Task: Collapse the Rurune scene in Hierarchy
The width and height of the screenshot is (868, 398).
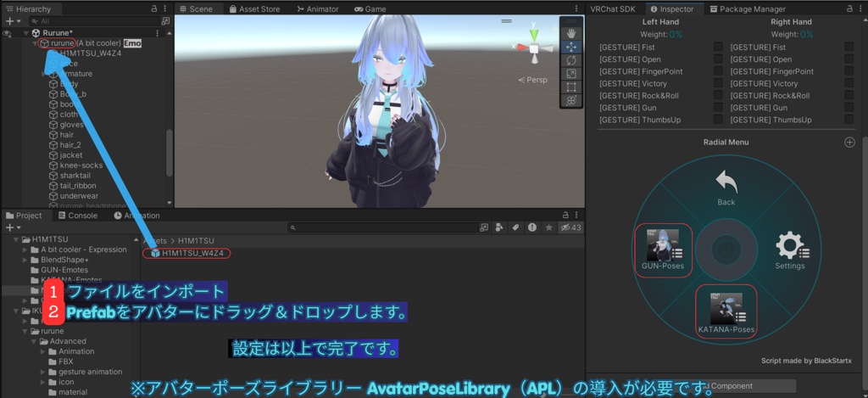Action: pos(26,33)
